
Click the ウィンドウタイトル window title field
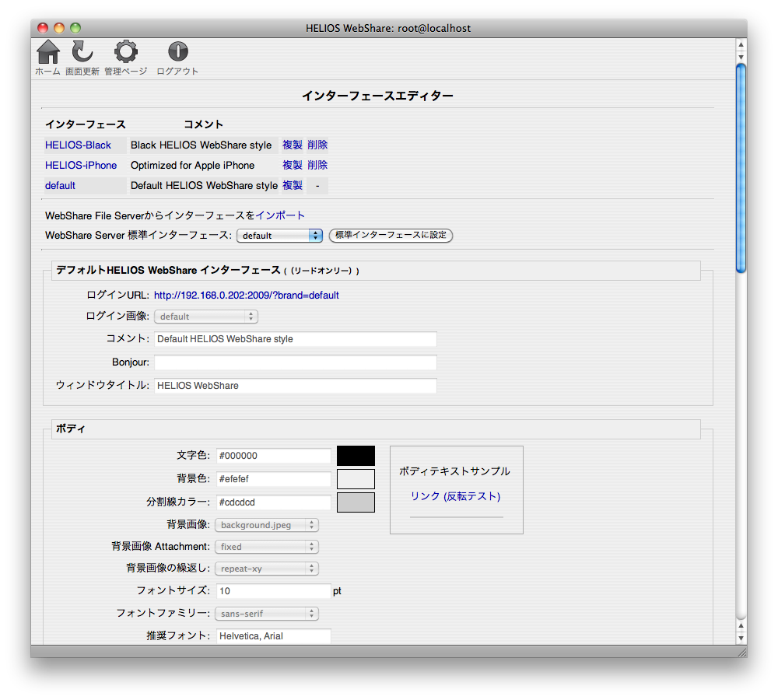[295, 386]
